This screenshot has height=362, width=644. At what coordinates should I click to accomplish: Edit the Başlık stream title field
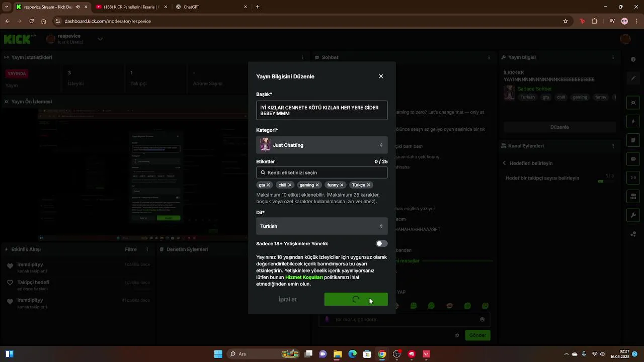pyautogui.click(x=321, y=111)
